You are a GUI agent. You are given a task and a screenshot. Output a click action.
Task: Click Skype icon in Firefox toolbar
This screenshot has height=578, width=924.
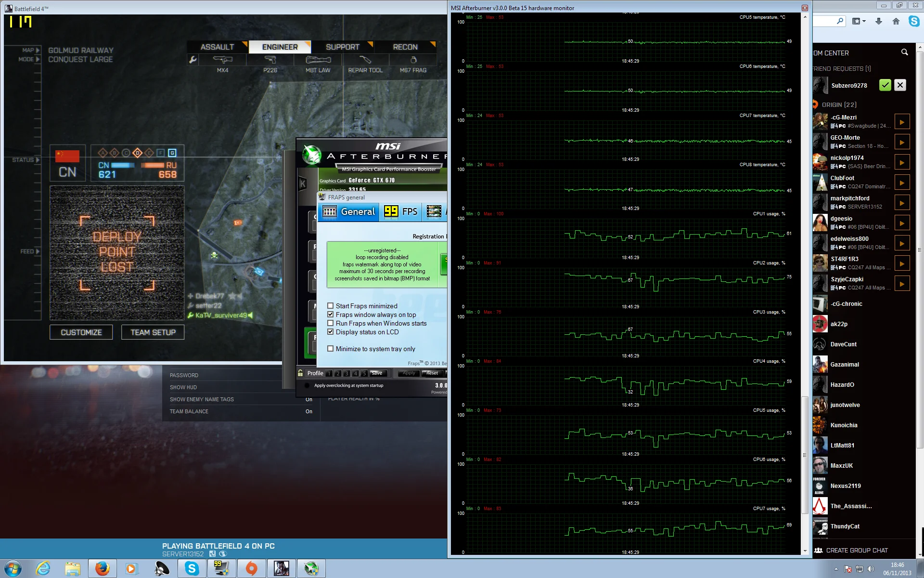(913, 21)
